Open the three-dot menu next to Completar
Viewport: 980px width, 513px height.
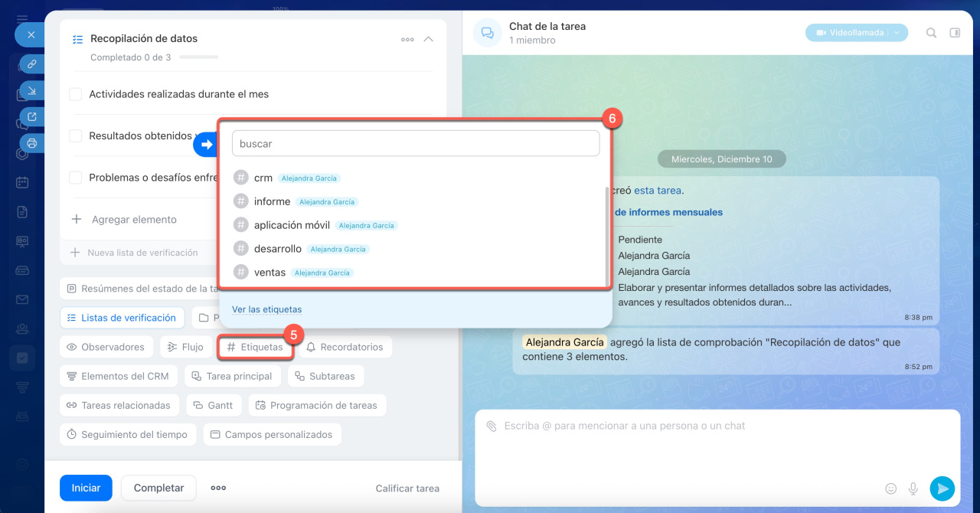click(x=218, y=488)
